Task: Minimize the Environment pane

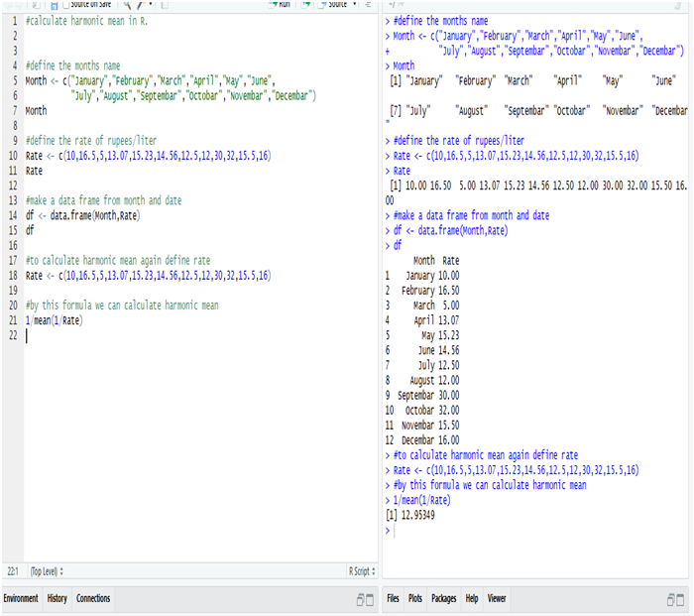Action: tap(360, 599)
